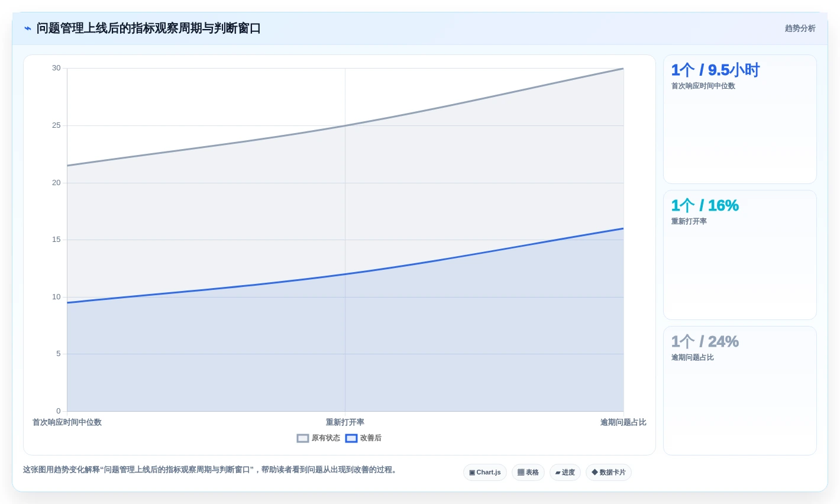Open the 1个 / 16% stat card
Screen dimensions: 840x504
[740, 255]
